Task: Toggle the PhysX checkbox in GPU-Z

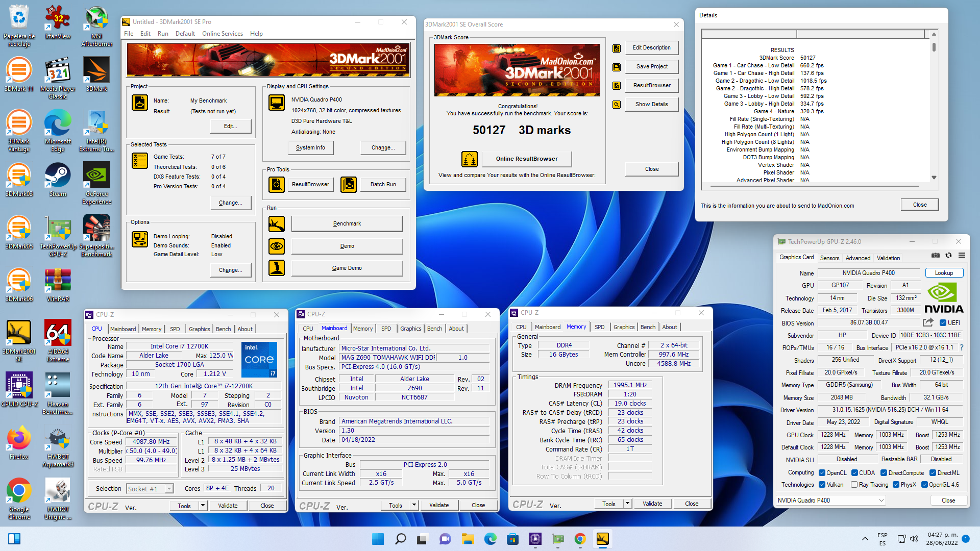Action: point(896,485)
